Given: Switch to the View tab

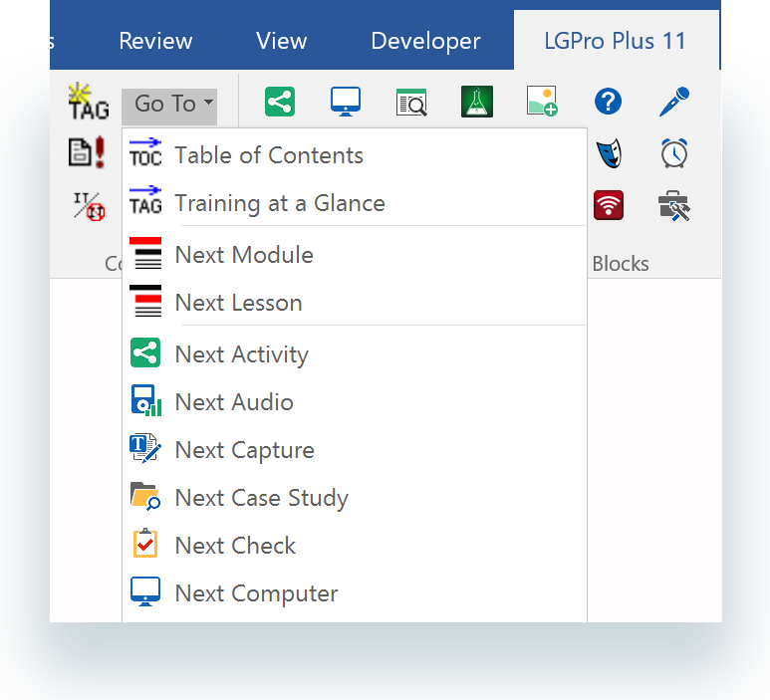Looking at the screenshot, I should 281,41.
